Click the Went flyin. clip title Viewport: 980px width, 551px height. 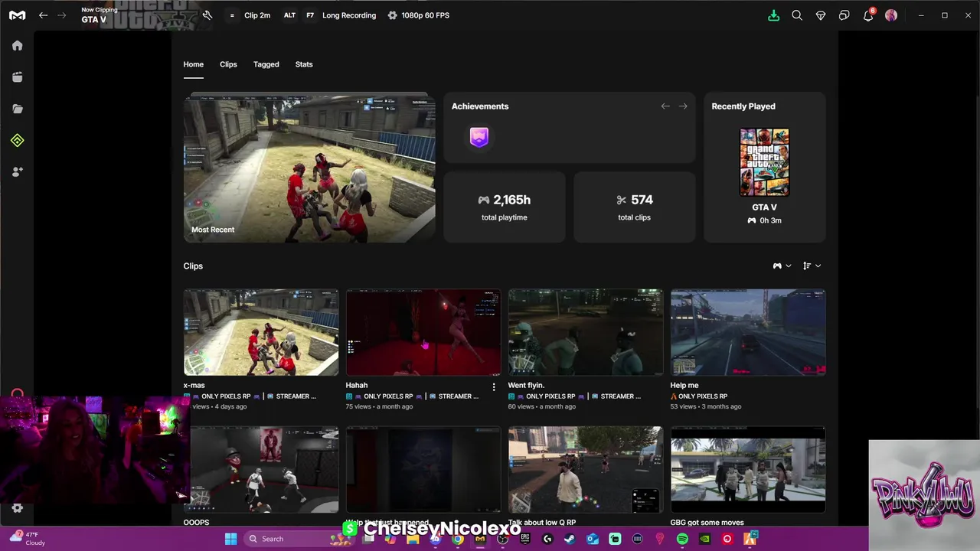pyautogui.click(x=526, y=386)
